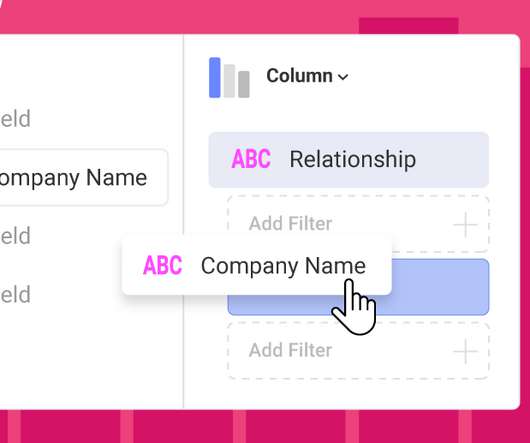The width and height of the screenshot is (530, 443).
Task: Click the dark gray bar of the chart icon
Action: pos(244,84)
